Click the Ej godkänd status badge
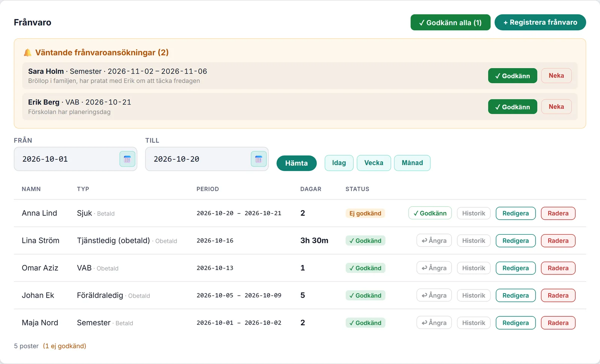This screenshot has width=600, height=364. point(365,213)
